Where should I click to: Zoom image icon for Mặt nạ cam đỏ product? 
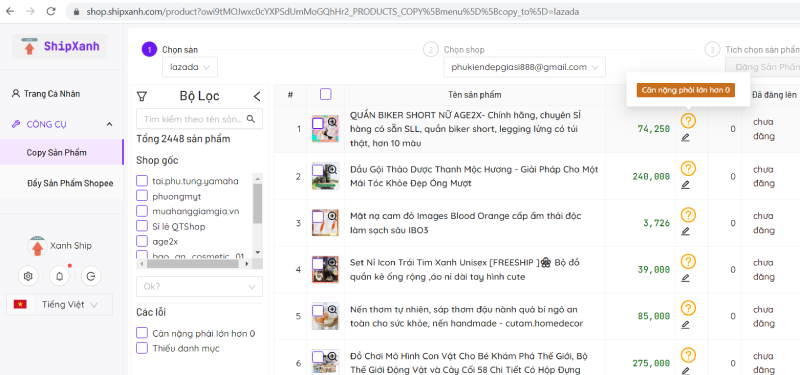(x=332, y=216)
